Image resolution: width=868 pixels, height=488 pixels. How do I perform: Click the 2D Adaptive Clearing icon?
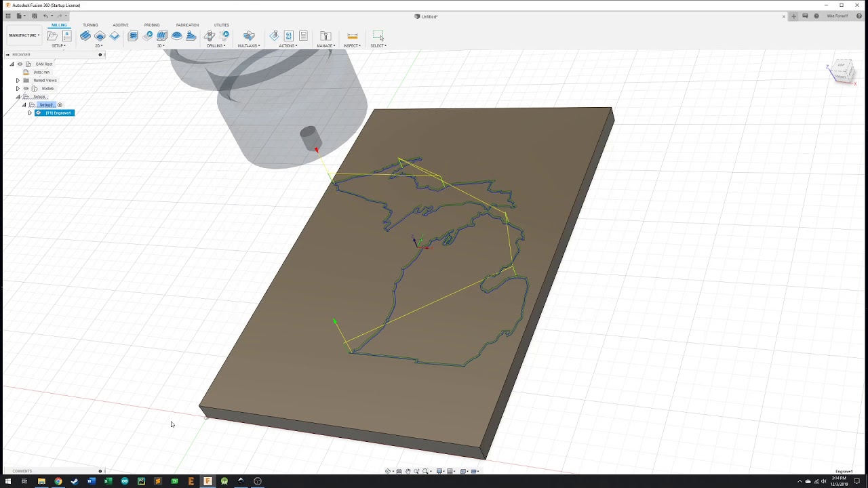point(85,36)
